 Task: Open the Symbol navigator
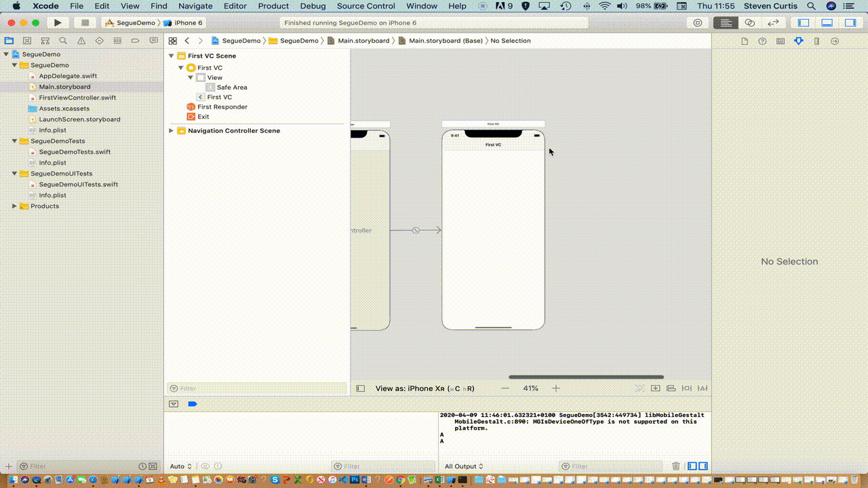(45, 41)
